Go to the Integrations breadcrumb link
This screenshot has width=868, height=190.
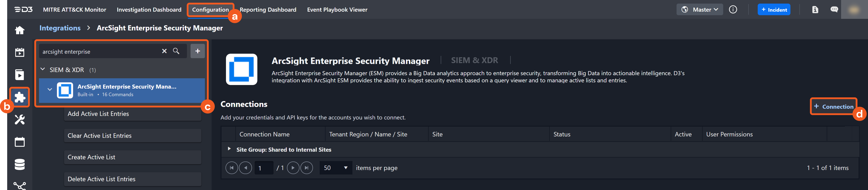(60, 28)
